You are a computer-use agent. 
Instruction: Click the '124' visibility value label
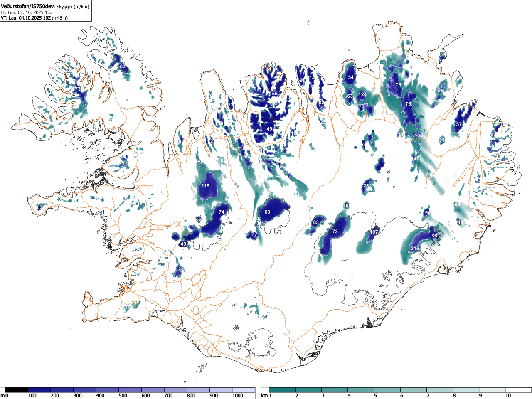click(362, 94)
